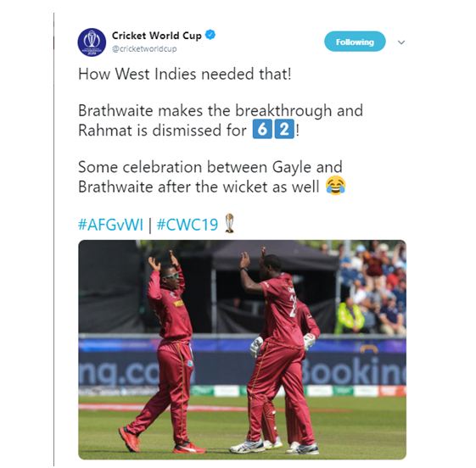Click the keycap 6 emoji
The image size is (476, 468).
click(x=262, y=129)
